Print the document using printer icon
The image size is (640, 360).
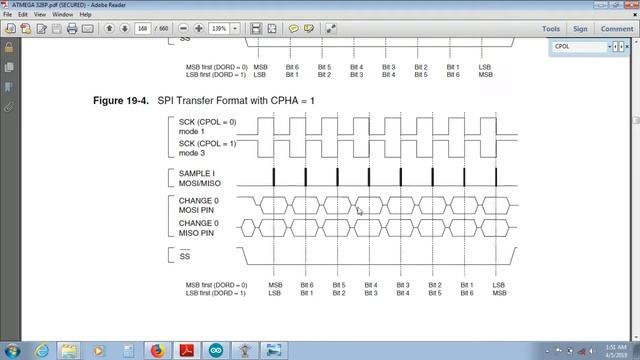click(72, 29)
